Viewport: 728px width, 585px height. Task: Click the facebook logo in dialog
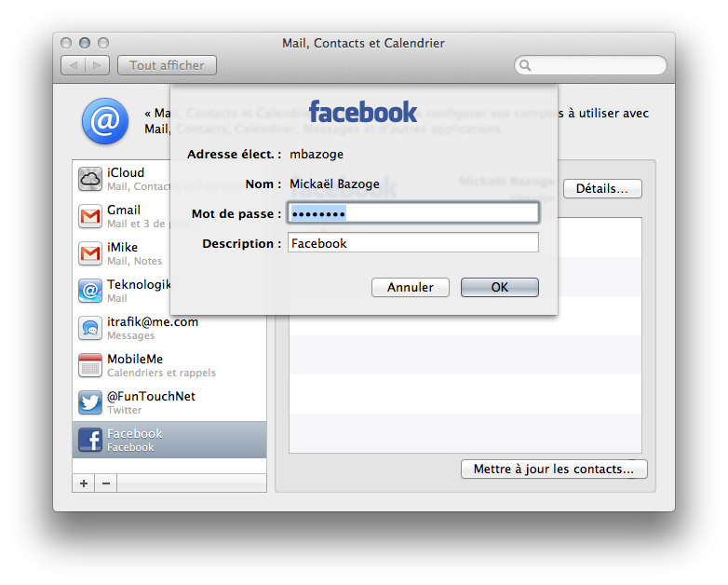tap(363, 112)
